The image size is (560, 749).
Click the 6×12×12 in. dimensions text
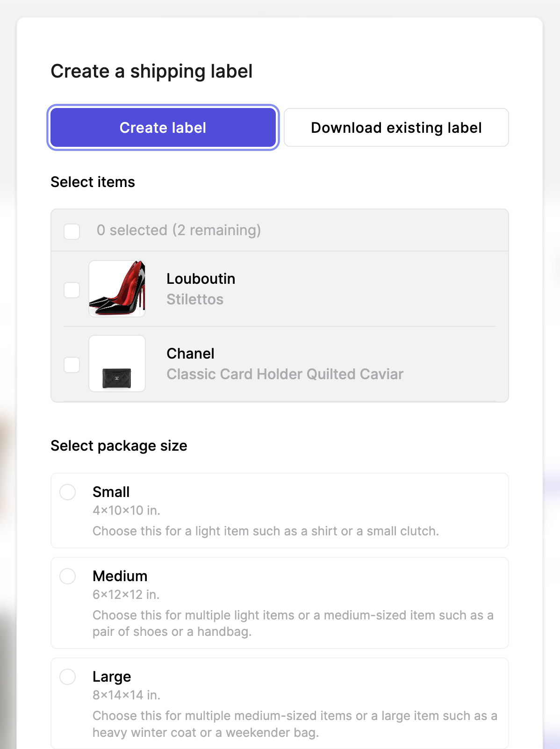pos(126,594)
